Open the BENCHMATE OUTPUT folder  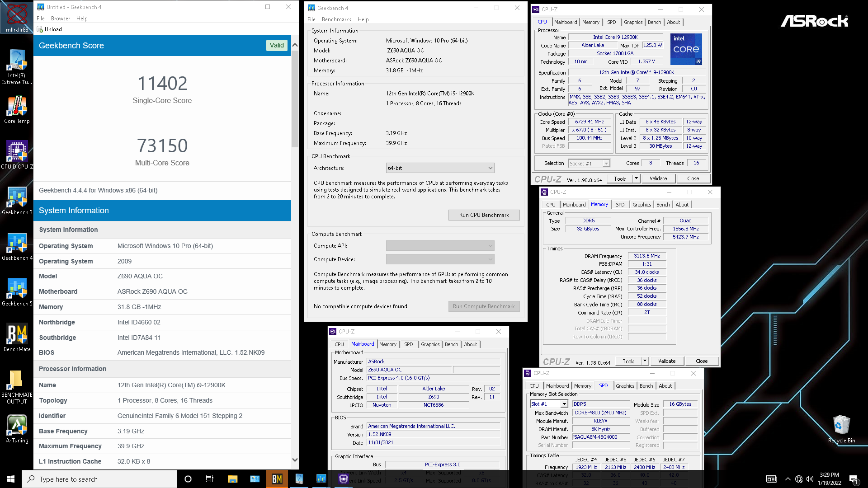coord(17,387)
